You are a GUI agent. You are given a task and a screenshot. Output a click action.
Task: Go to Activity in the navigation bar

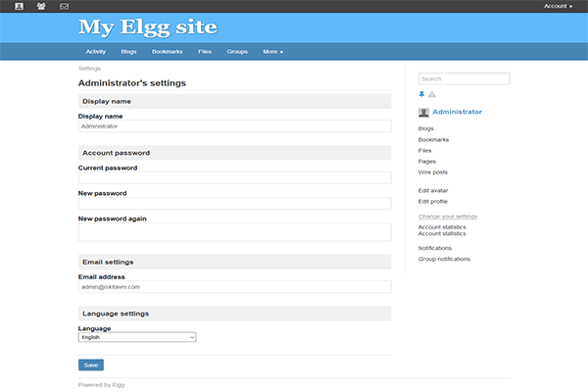(x=95, y=51)
